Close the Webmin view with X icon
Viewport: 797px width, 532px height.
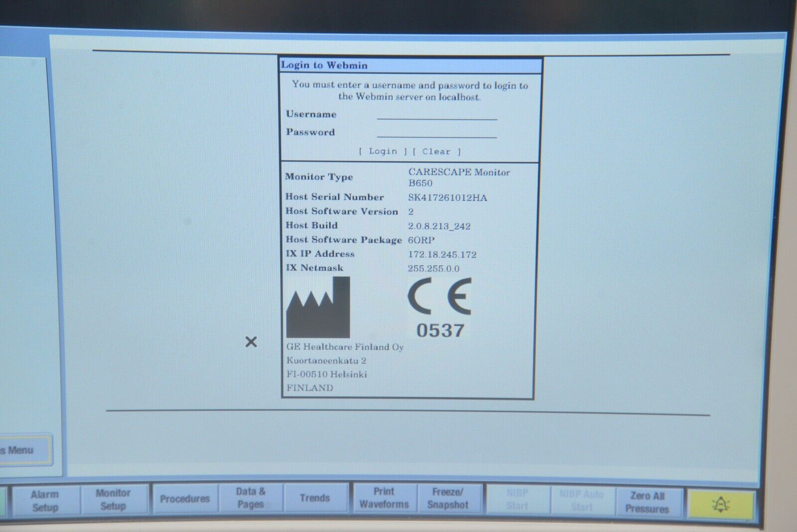point(251,342)
